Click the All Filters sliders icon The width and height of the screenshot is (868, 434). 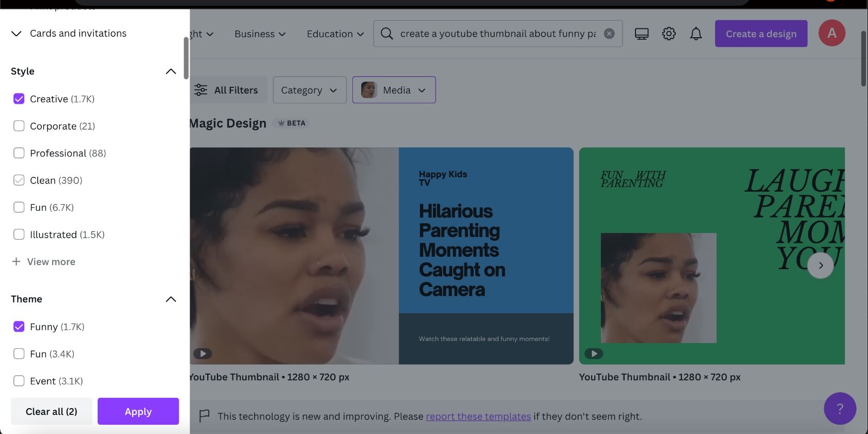pyautogui.click(x=200, y=90)
